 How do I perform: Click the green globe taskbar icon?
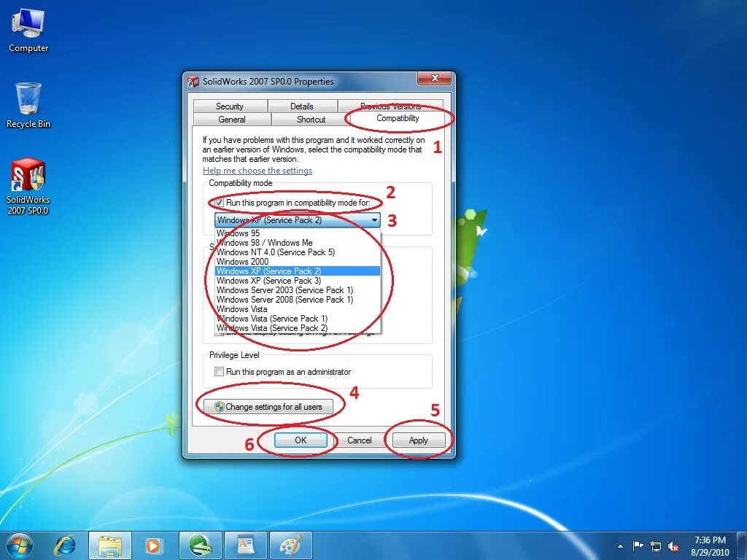tap(200, 545)
